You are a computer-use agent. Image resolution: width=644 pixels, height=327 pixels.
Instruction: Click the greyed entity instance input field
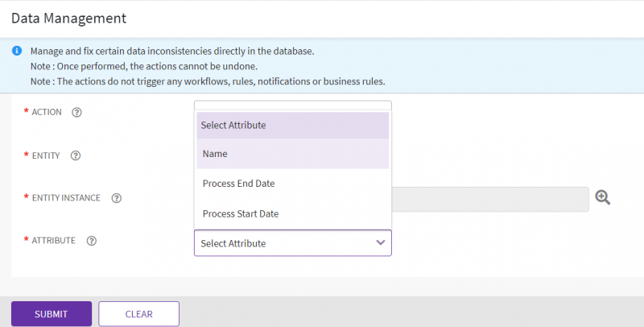pos(490,200)
